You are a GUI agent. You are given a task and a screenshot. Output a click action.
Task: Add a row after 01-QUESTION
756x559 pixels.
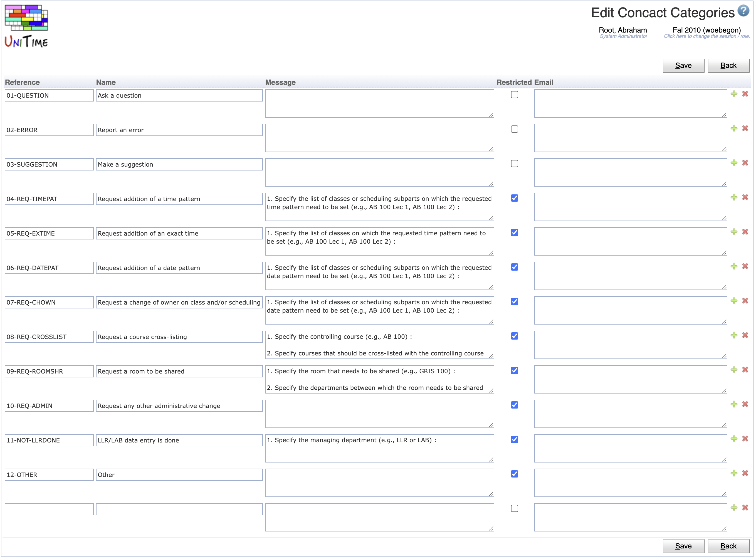[x=734, y=94]
